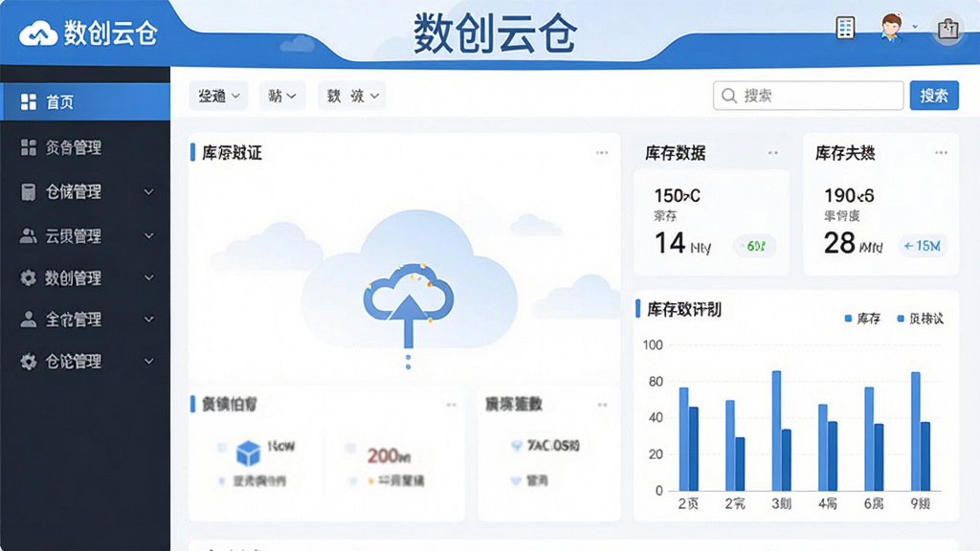This screenshot has width=980, height=551.
Task: Toggle the 库存 legend entry on chart
Action: coord(862,319)
